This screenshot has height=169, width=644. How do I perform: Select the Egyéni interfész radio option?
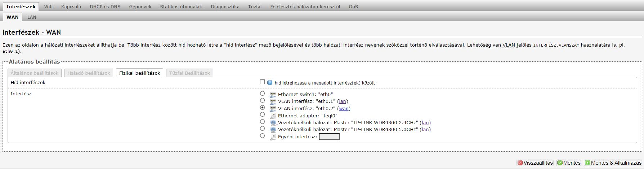[262, 136]
